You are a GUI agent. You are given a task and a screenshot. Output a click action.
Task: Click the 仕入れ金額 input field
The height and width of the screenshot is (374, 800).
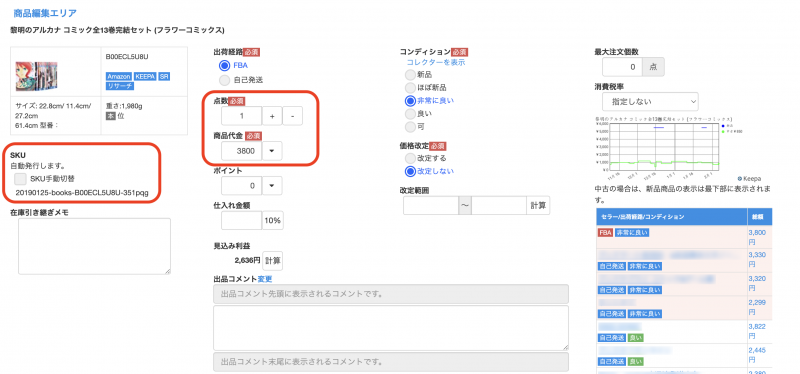241,220
